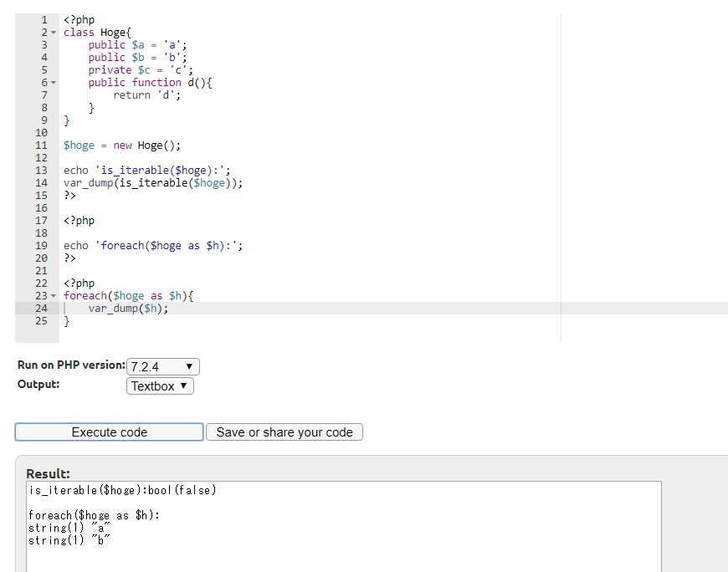Open the Output format dropdown
728x572 pixels.
click(159, 386)
